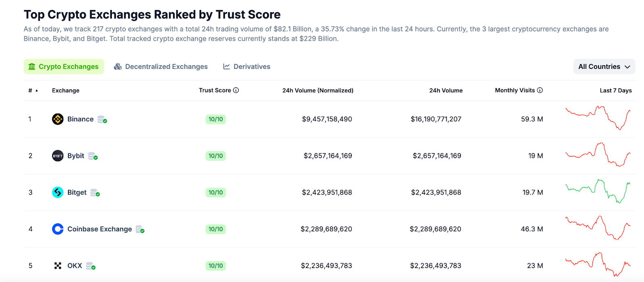Click the coin reserves icon next to Binance

(x=101, y=119)
